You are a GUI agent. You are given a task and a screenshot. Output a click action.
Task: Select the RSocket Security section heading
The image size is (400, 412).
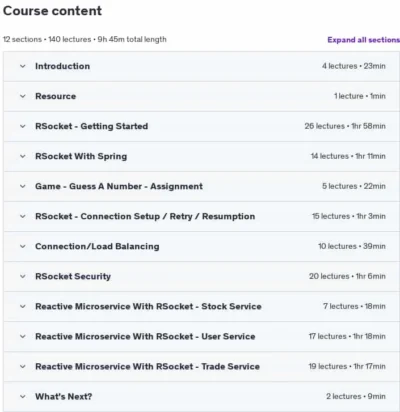(73, 276)
